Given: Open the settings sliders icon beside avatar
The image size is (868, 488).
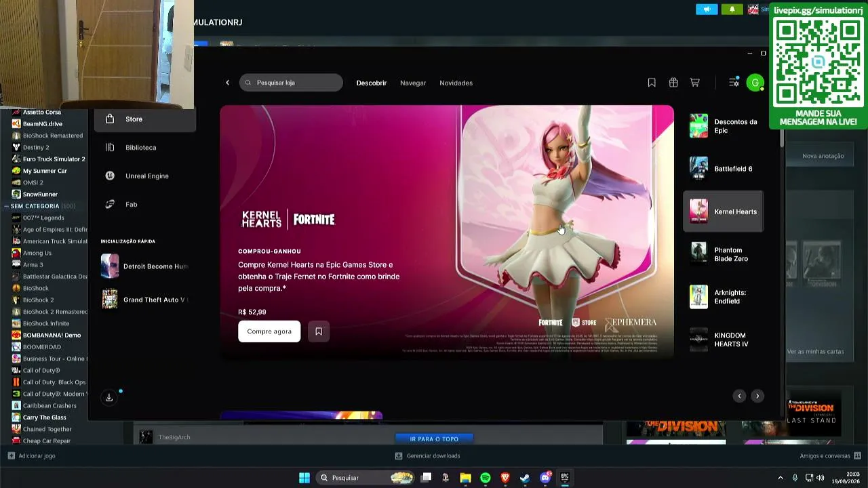Looking at the screenshot, I should [734, 83].
